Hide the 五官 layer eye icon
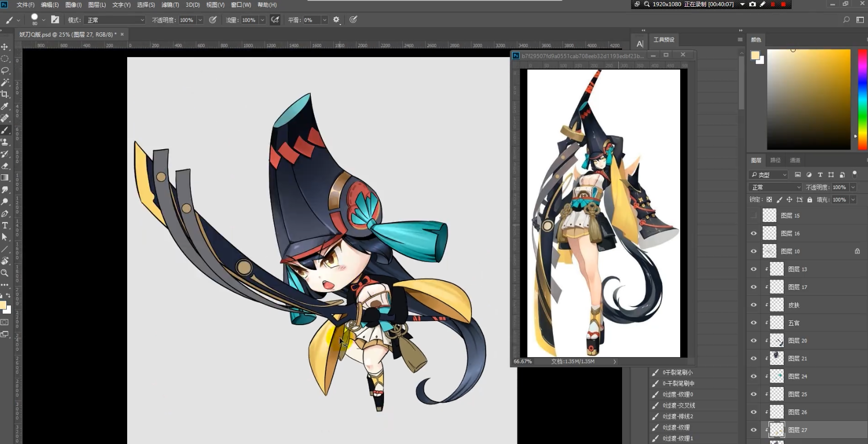This screenshot has height=444, width=868. click(753, 323)
